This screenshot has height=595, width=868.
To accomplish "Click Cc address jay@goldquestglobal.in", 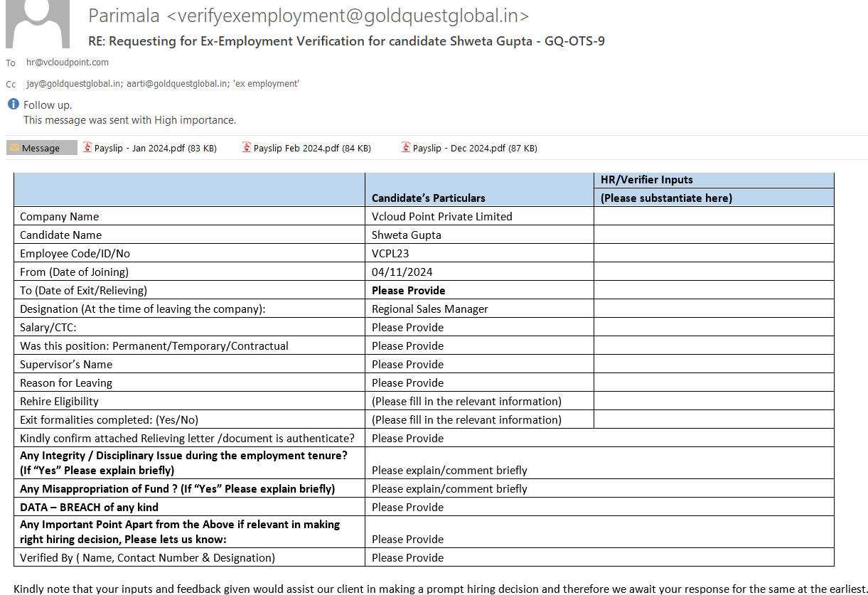I will (x=73, y=84).
